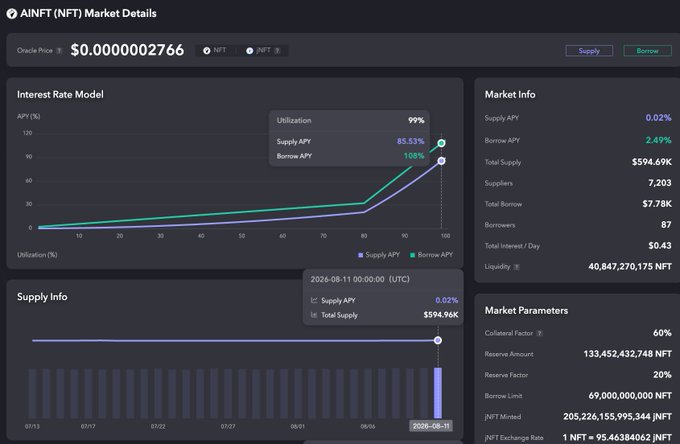The width and height of the screenshot is (680, 444).
Task: Click the purple Supply APY legend square
Action: (x=360, y=255)
